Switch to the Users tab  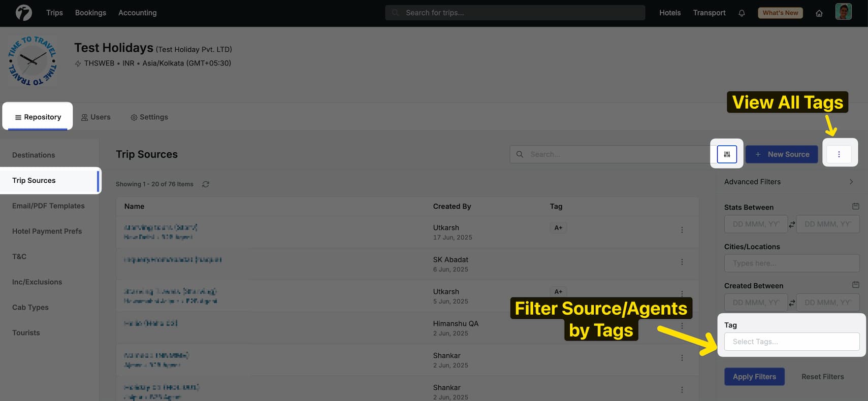pos(95,117)
